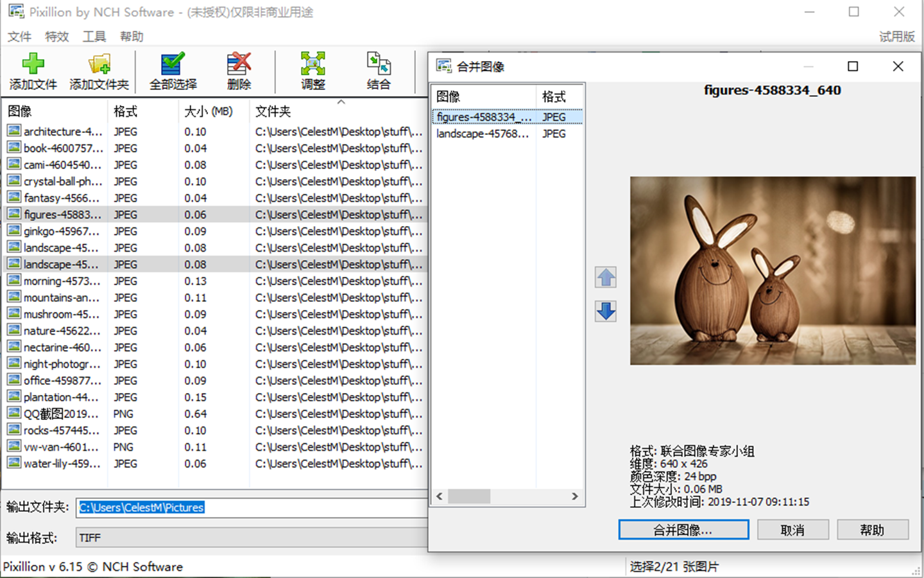Image resolution: width=924 pixels, height=578 pixels.
Task: Select figures-4588334_... row in merge dialog
Action: click(508, 117)
